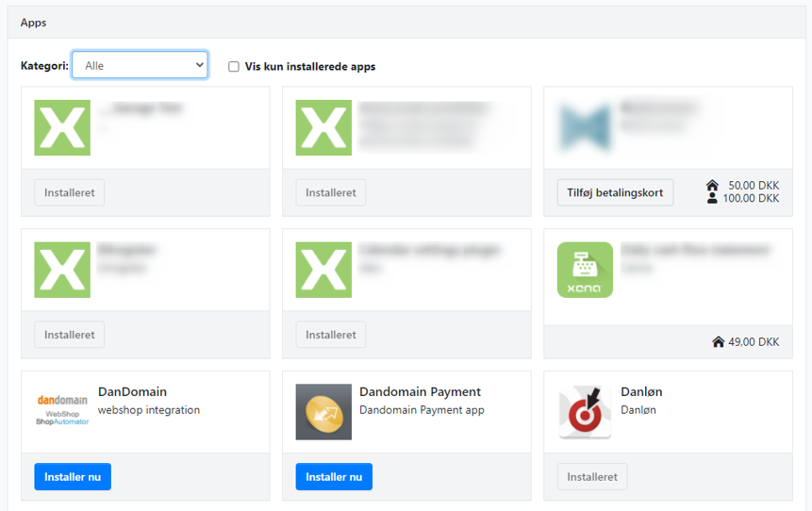Open the DanDomain app title

click(132, 392)
